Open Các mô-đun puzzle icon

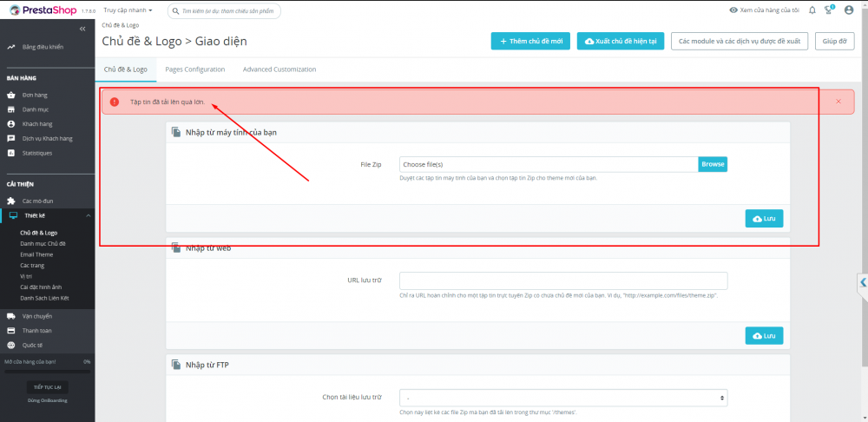(10, 201)
